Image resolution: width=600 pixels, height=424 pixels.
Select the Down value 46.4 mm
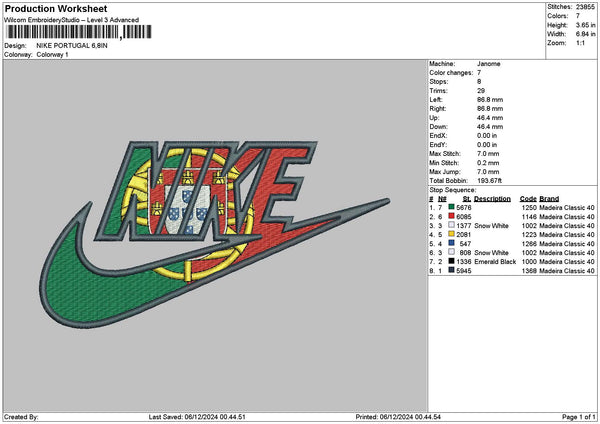pos(490,127)
